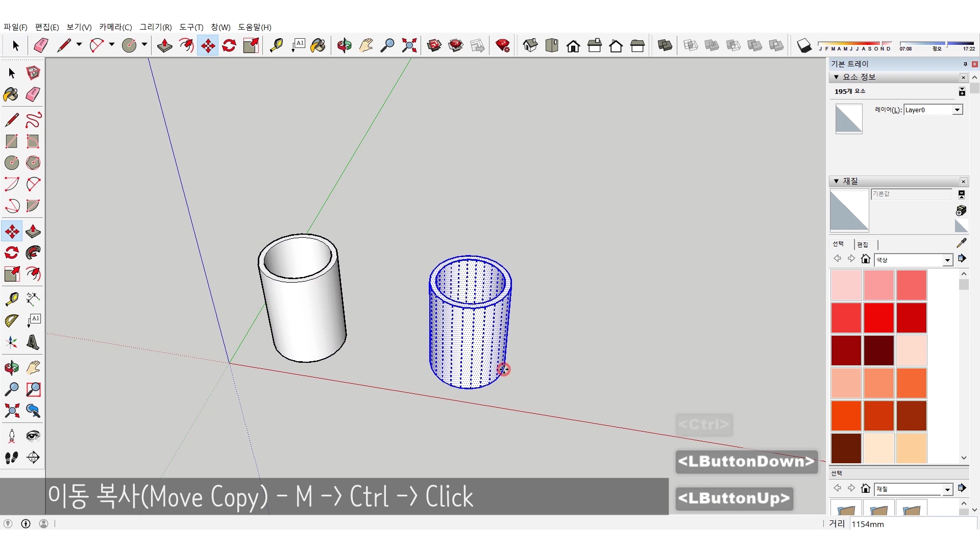Screen dimensions: 980x551
Task: Click Zoom Extents icon in top toolbar
Action: [x=409, y=45]
